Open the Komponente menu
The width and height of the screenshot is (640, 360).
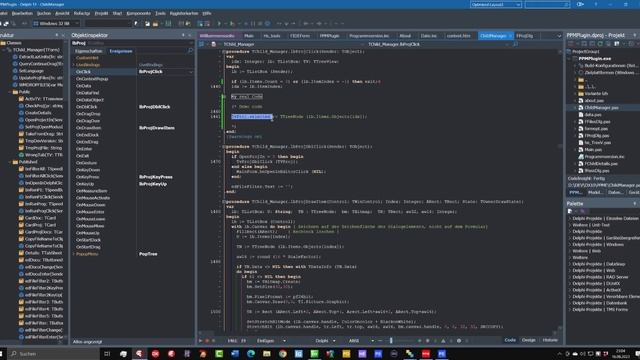click(x=138, y=13)
